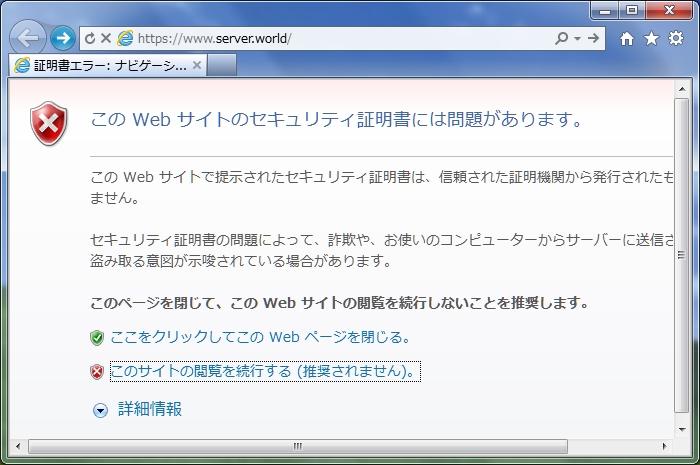Open Favorites star icon
The height and width of the screenshot is (465, 700).
651,38
